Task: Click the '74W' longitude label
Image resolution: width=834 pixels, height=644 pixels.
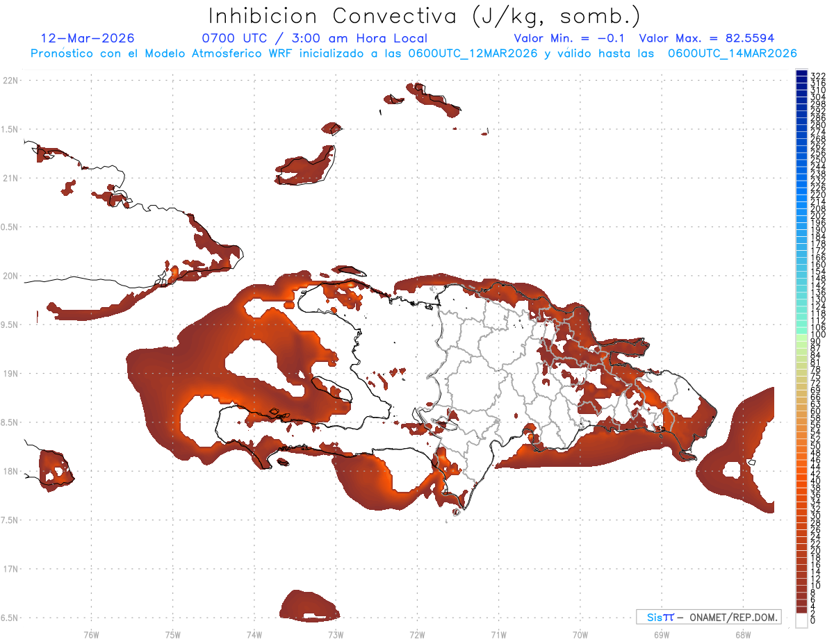Action: coord(254,634)
